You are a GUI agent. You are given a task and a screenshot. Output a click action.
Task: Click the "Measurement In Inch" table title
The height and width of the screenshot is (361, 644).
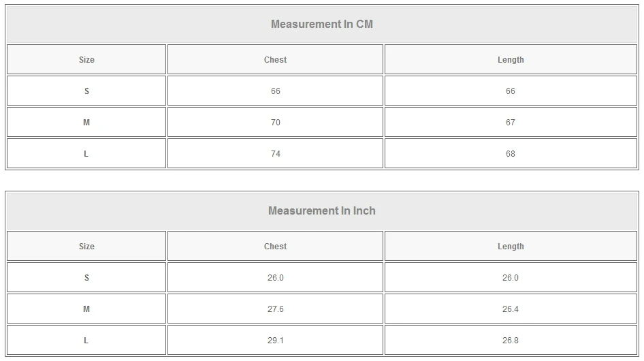[322, 211]
